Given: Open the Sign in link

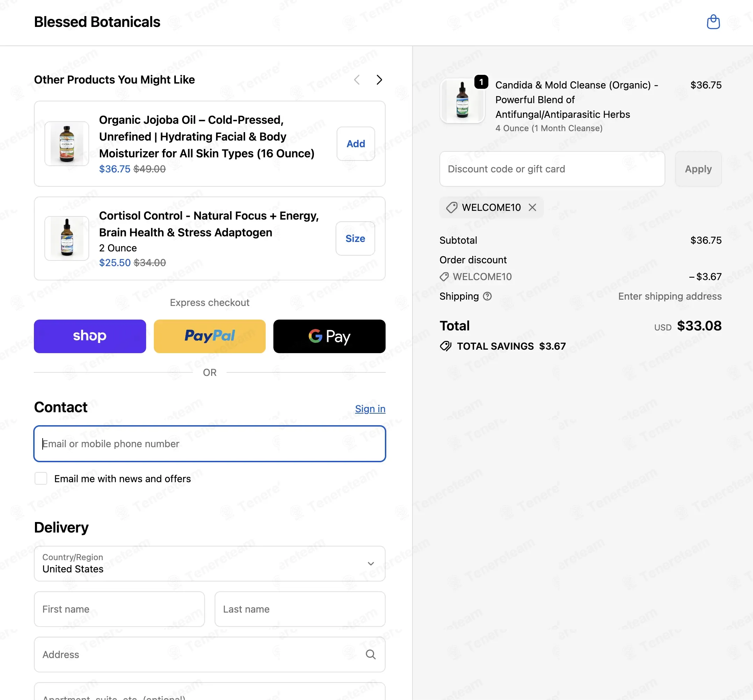Looking at the screenshot, I should [x=370, y=409].
